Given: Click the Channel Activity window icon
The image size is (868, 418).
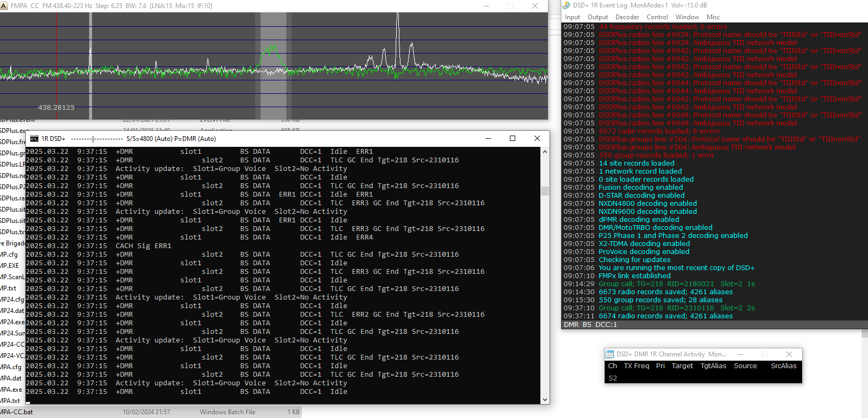Looking at the screenshot, I should tap(610, 354).
